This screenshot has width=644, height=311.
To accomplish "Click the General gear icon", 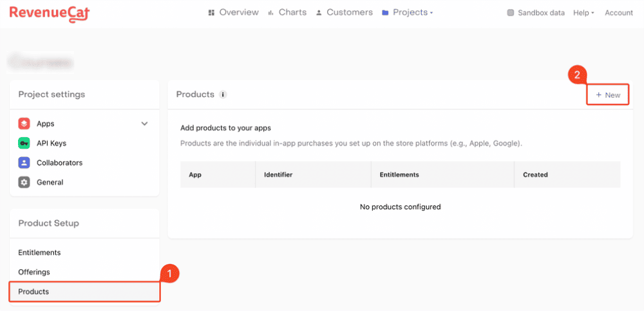I will click(24, 182).
